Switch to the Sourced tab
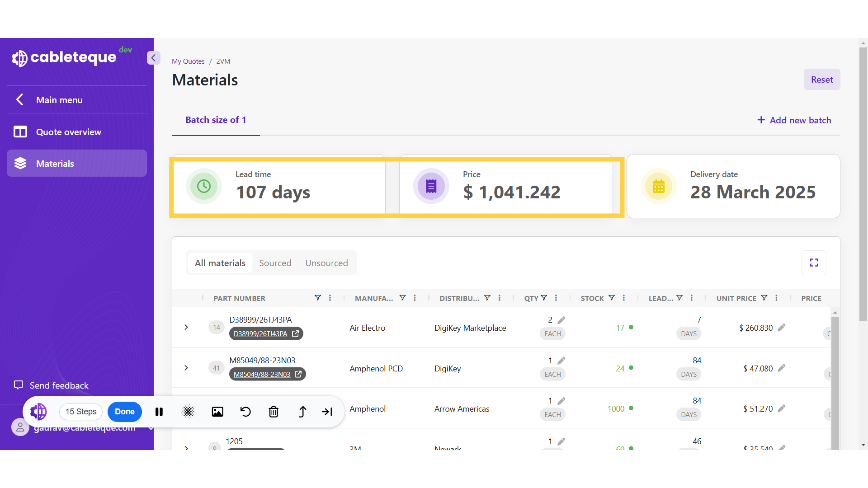This screenshot has height=488, width=868. pos(275,263)
